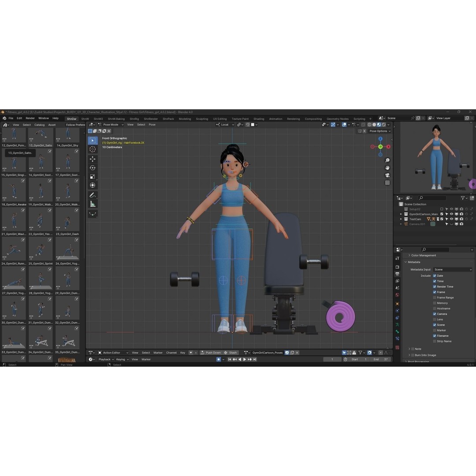Click the End frame 37 field
Image resolution: width=476 pixels, height=476 pixels.
(x=380, y=360)
